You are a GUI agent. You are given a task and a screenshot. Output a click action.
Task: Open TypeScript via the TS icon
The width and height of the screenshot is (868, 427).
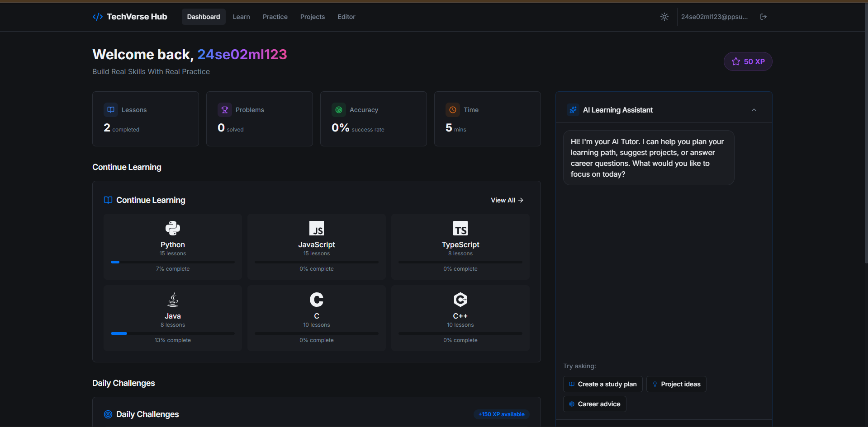[460, 228]
